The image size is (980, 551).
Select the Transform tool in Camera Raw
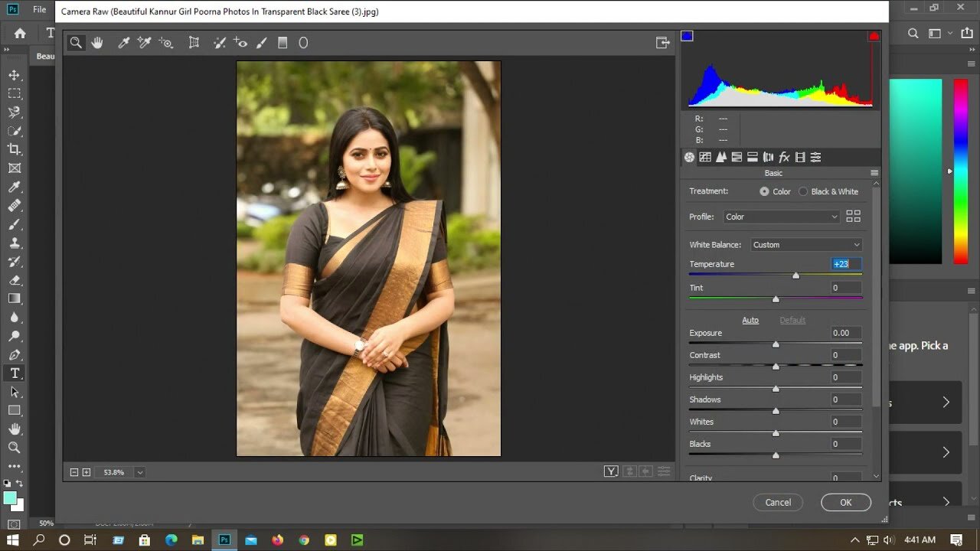(194, 43)
